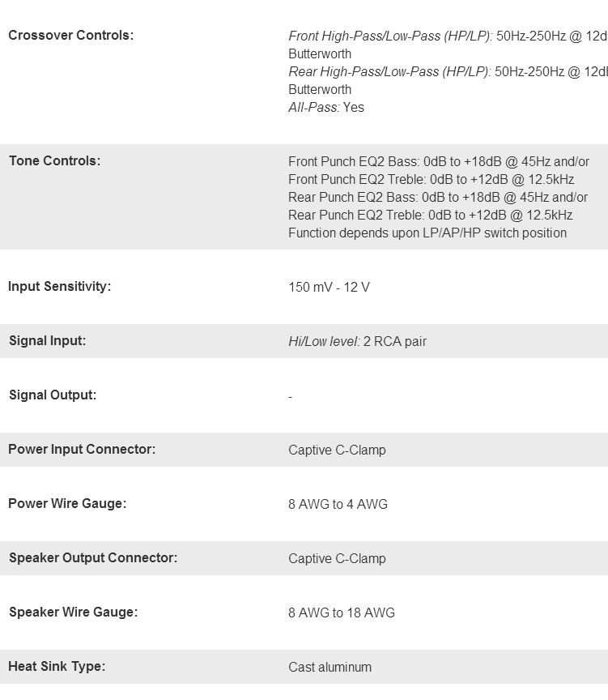The image size is (608, 700).
Task: Select the Tone Controls row heading
Action: click(55, 161)
